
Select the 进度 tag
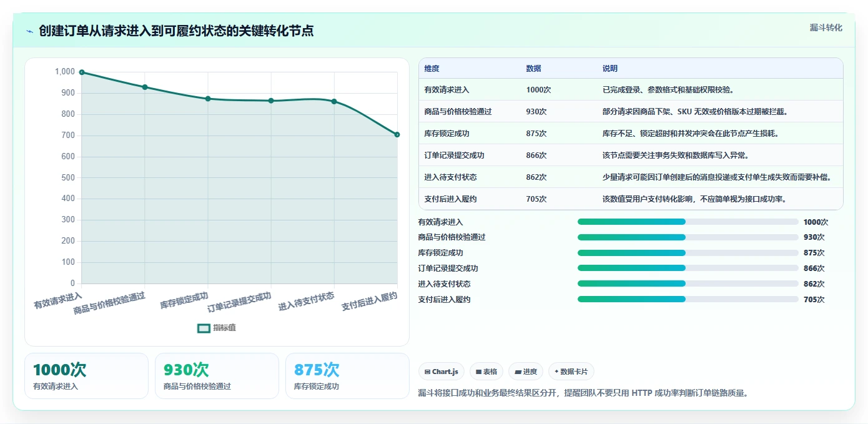click(526, 372)
